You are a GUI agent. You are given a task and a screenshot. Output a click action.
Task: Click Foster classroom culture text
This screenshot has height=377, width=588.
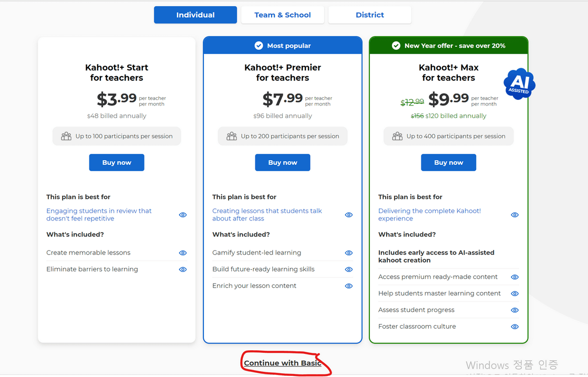[417, 327]
